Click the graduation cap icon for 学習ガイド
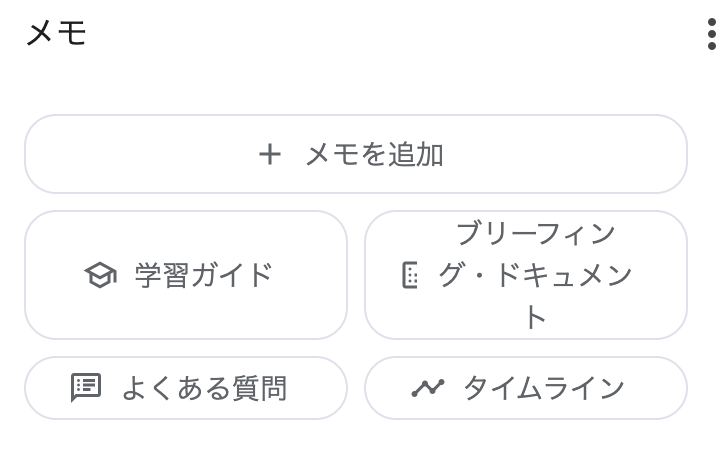The image size is (724, 450). point(101,275)
